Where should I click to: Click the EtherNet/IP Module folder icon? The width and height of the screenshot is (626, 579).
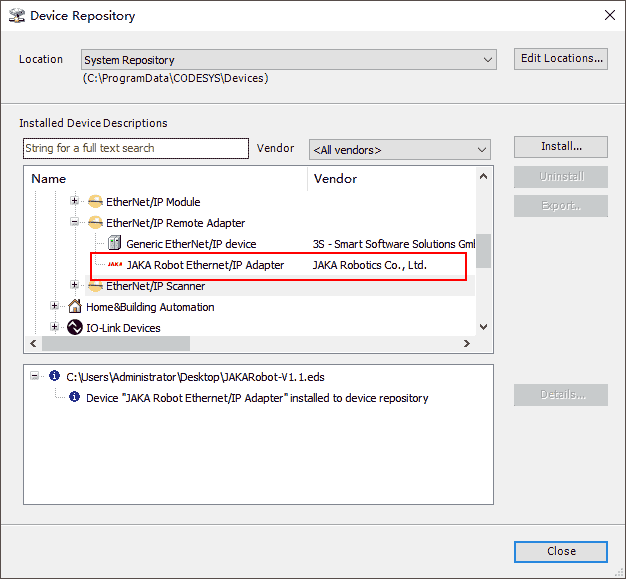pyautogui.click(x=95, y=202)
